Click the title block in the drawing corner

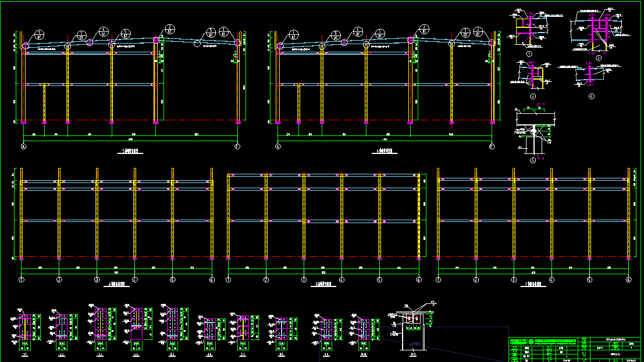click(x=575, y=350)
